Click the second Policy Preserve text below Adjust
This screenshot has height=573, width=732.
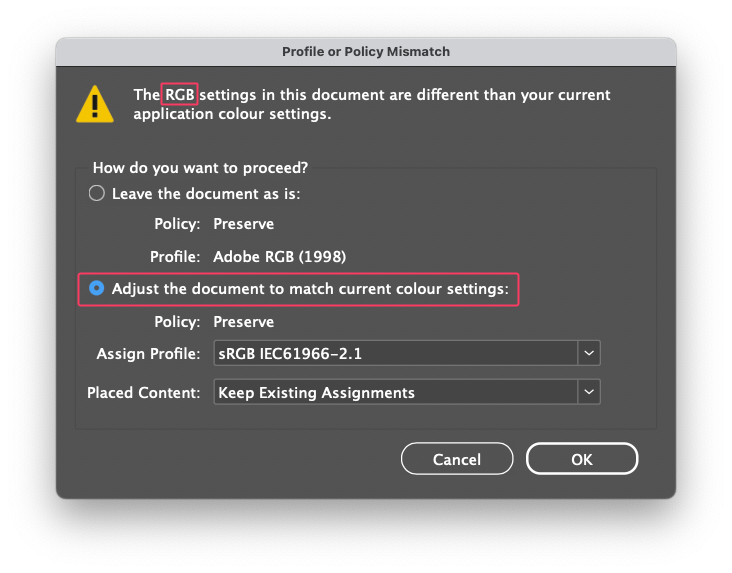pos(244,322)
